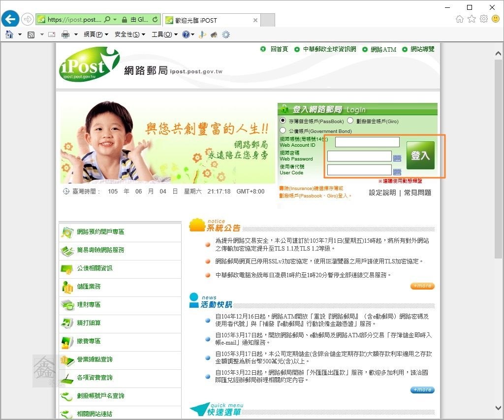Expand address bar search dropdown arrow
504x420 pixels.
[115, 20]
